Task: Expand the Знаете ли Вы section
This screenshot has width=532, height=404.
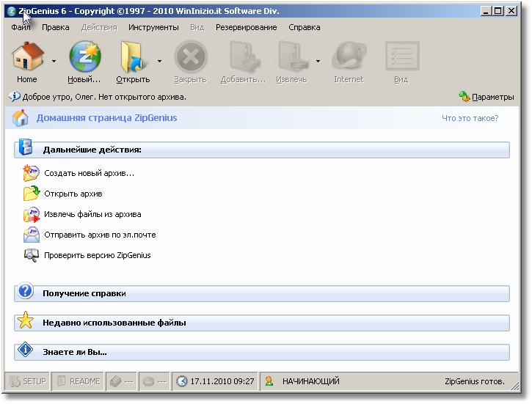Action: [261, 353]
